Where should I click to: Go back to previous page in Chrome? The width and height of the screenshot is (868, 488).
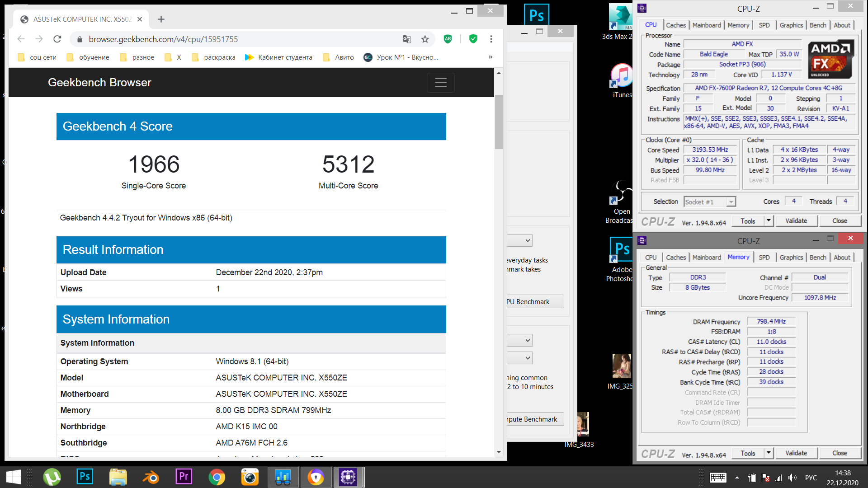[21, 39]
